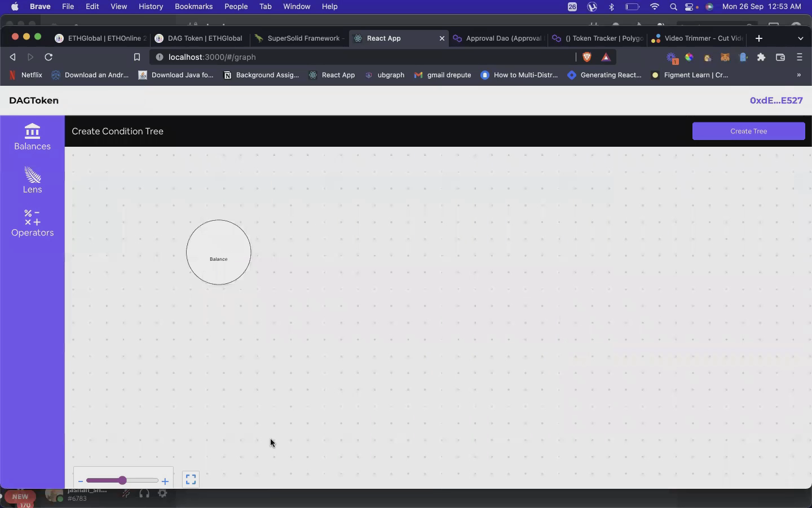Open the Download Java fo... bookmark
The width and height of the screenshot is (812, 508).
click(176, 75)
